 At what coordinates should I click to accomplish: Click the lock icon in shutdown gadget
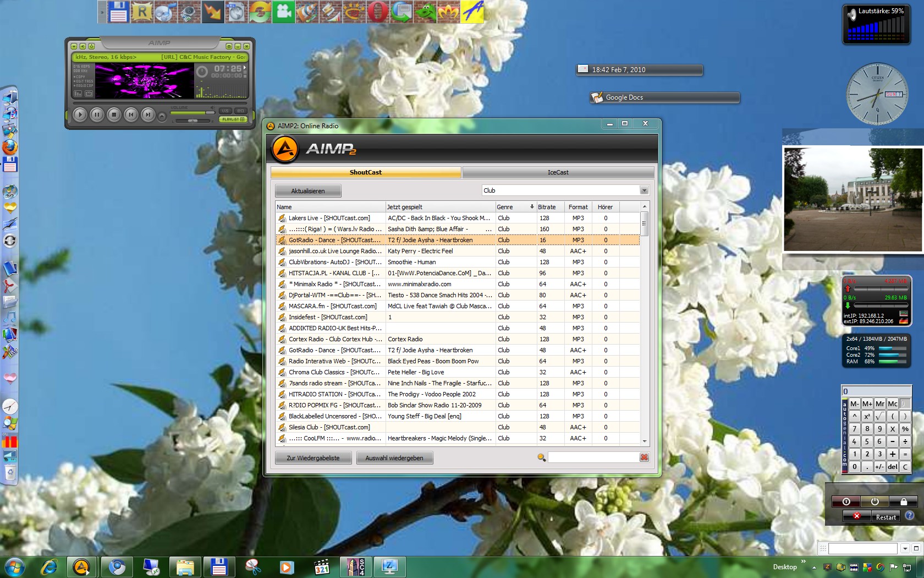pyautogui.click(x=903, y=501)
